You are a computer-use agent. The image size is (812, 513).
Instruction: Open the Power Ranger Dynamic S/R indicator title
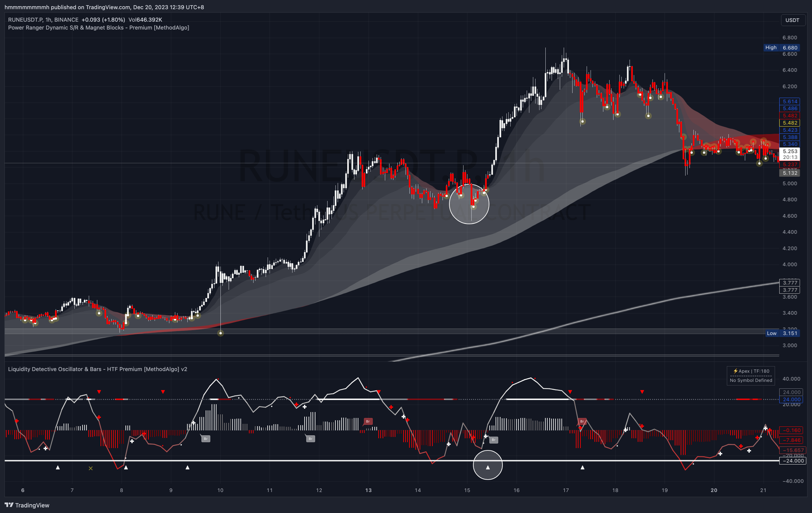click(x=99, y=28)
